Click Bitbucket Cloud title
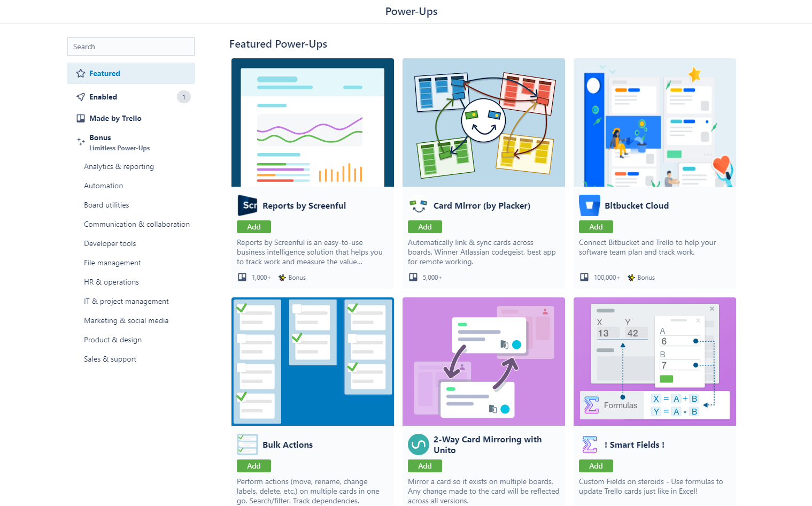 tap(637, 205)
